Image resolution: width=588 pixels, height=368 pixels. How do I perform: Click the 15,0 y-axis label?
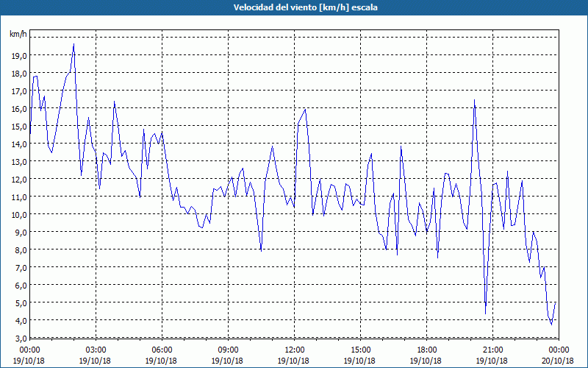coord(20,126)
